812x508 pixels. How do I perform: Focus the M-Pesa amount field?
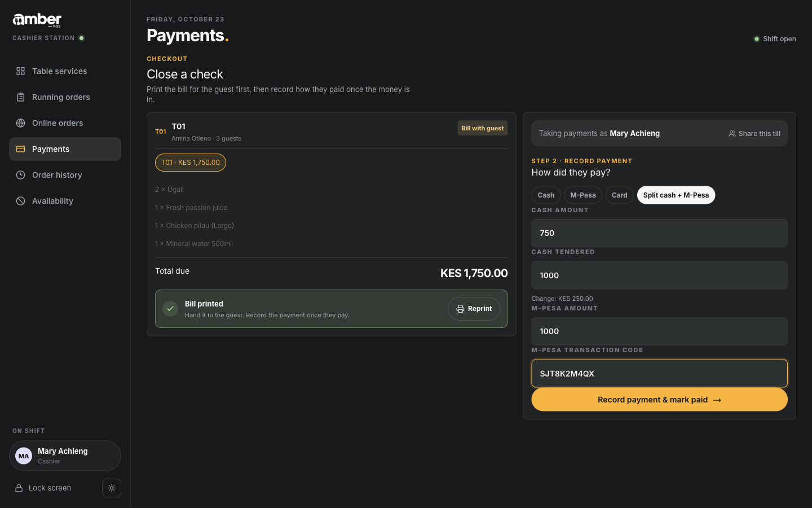[x=659, y=331]
